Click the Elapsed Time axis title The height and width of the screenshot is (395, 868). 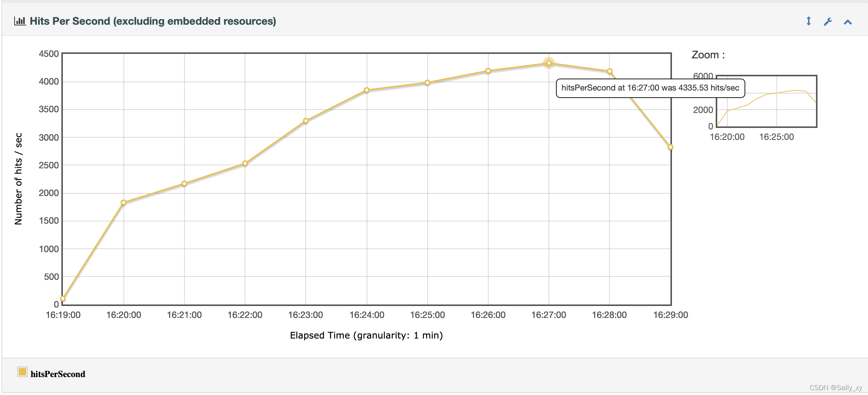pyautogui.click(x=366, y=336)
